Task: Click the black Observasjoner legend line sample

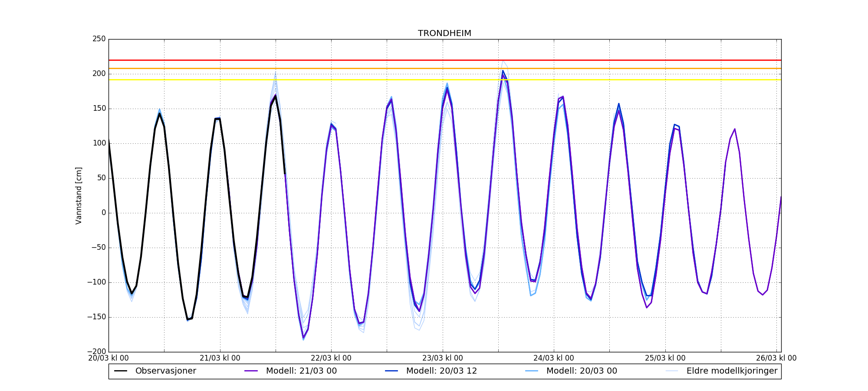Action: [121, 371]
